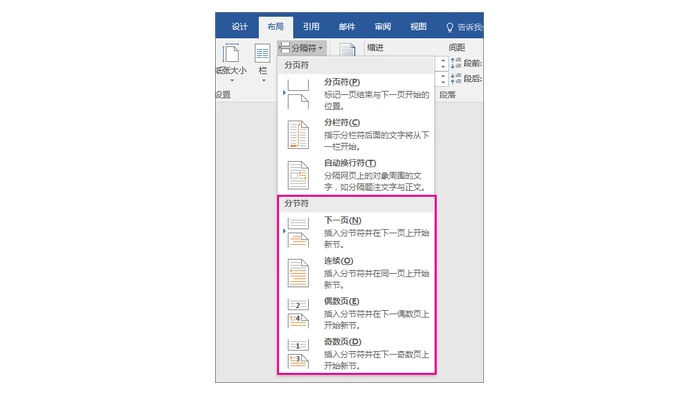Screen dimensions: 700x395
Task: Click the 段后 spacing after icon
Action: 455,79
